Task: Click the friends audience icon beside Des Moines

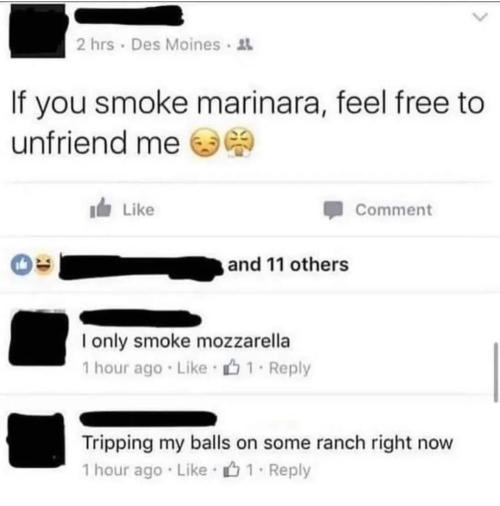Action: point(245,44)
